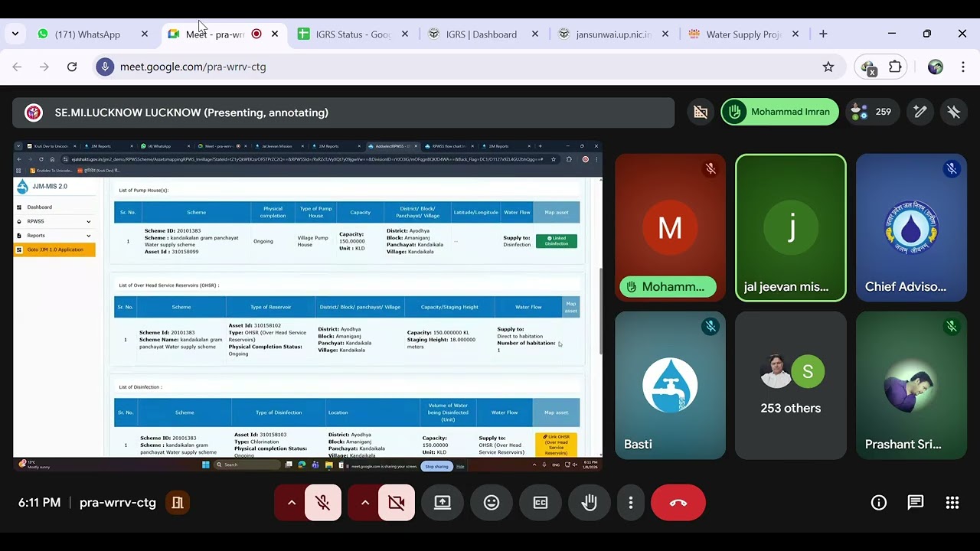Screen dimensions: 980x551
Task: Toggle the Meet camera button
Action: click(x=396, y=503)
